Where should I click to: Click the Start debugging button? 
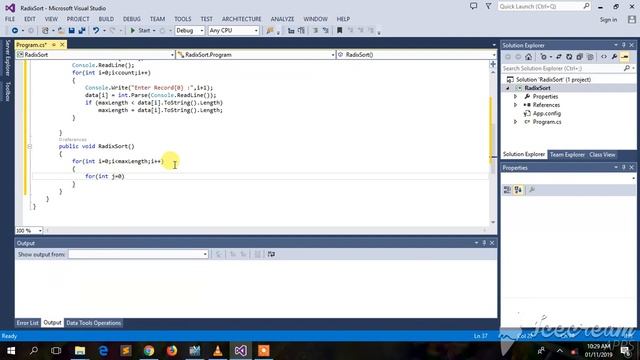click(x=140, y=31)
